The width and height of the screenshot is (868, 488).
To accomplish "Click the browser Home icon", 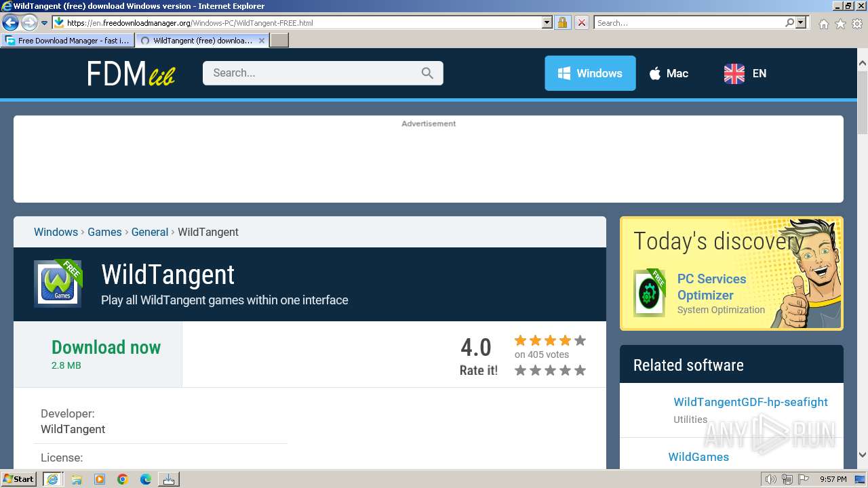I will 823,24.
